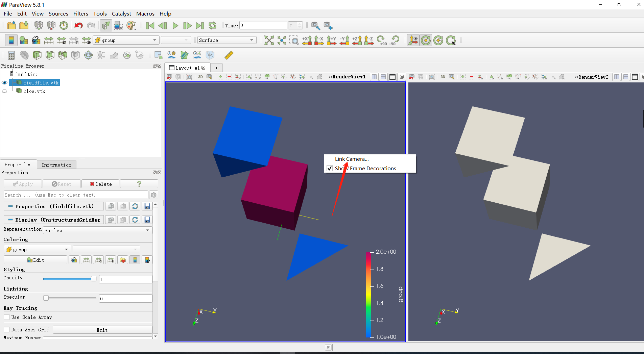Open the group coloring dropdown in Properties
Screen dimensions: 644x354
[x=37, y=250]
